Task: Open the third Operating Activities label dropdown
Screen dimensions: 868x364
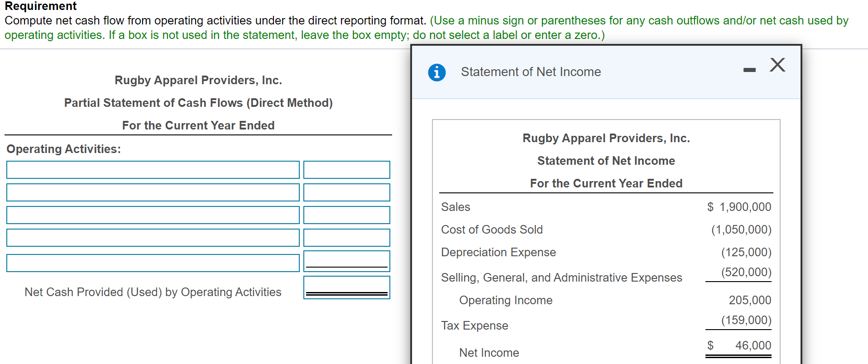Action: [x=153, y=215]
